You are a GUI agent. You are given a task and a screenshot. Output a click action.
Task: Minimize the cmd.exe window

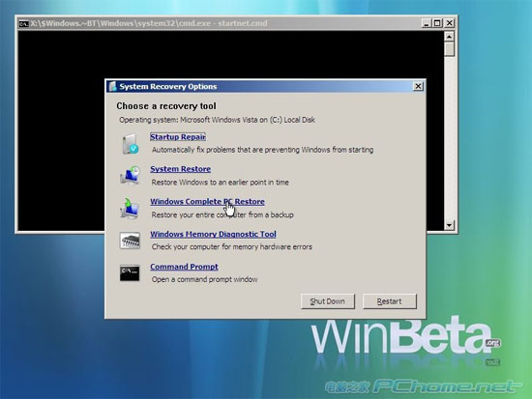pyautogui.click(x=427, y=23)
